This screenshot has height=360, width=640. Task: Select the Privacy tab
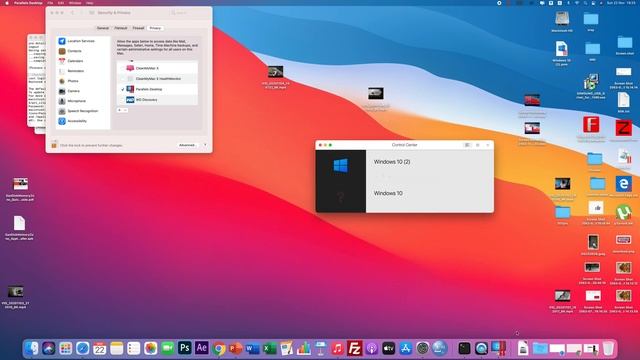tap(155, 28)
